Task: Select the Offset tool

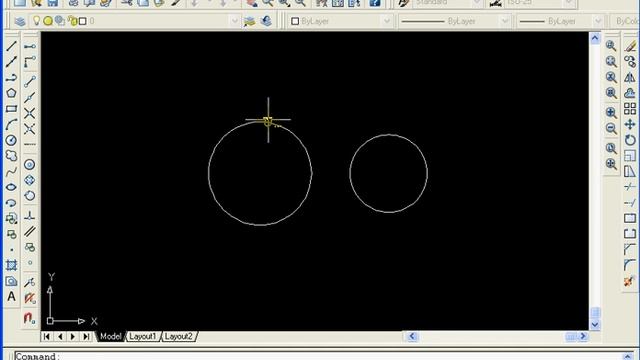Action: [630, 93]
